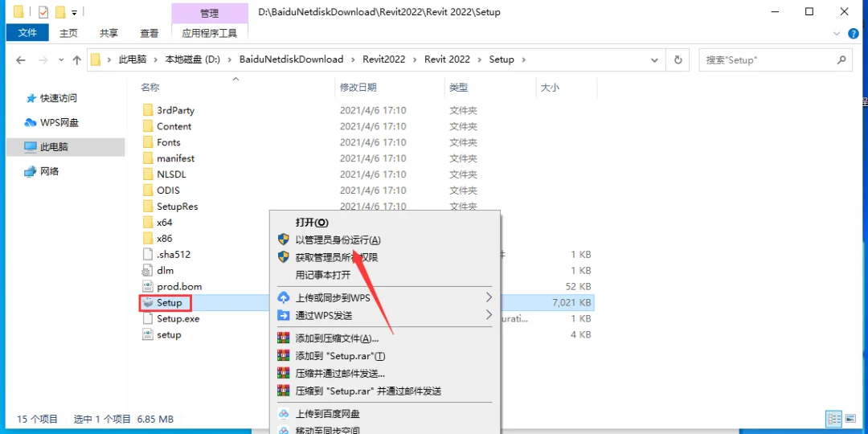Sort by the 修改日期 column header

[358, 88]
